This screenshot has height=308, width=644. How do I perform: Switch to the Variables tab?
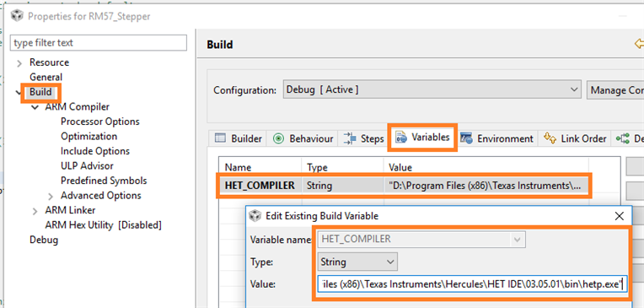[423, 138]
